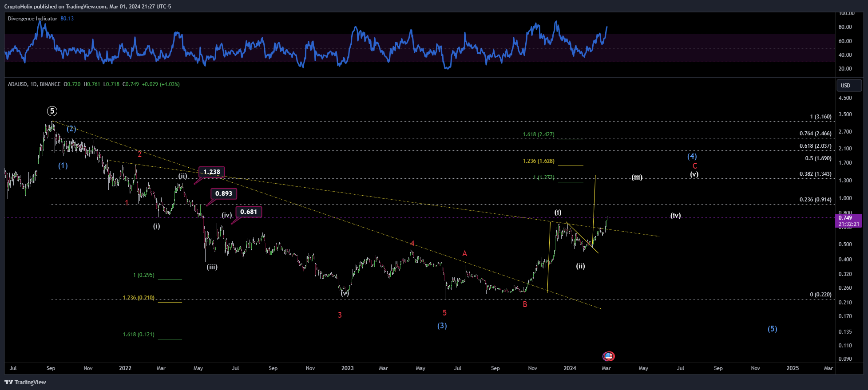Select the red C wave label
The height and width of the screenshot is (390, 868).
pos(695,166)
